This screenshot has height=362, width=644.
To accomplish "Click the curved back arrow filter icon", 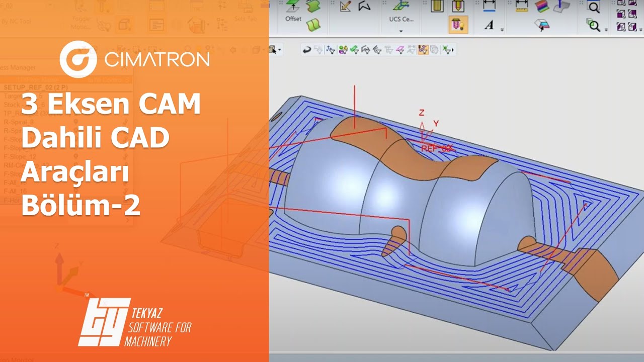I will (x=306, y=50).
